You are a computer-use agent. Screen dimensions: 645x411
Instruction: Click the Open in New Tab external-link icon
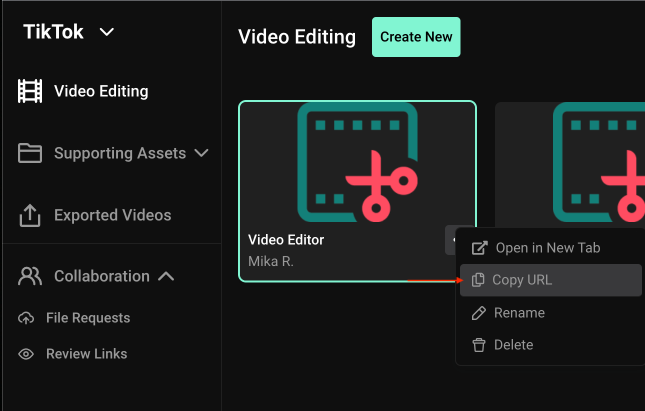479,248
